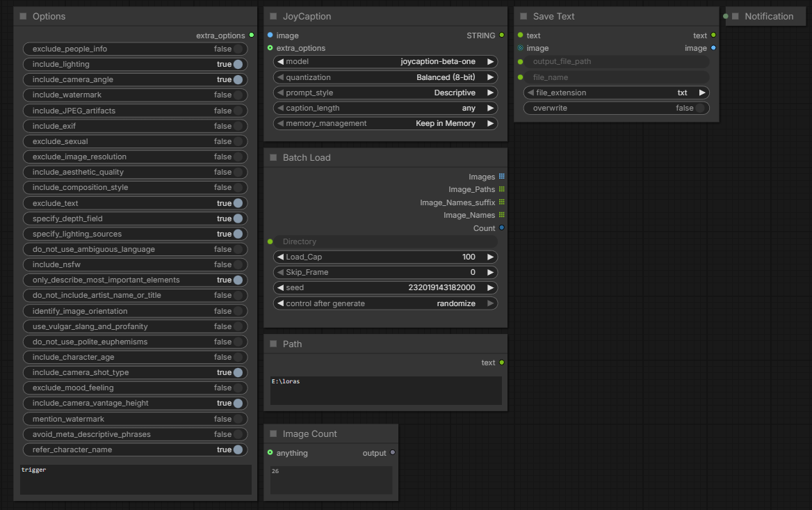Collapse the Batch Load node via title square
This screenshot has width=812, height=510.
pyautogui.click(x=273, y=157)
